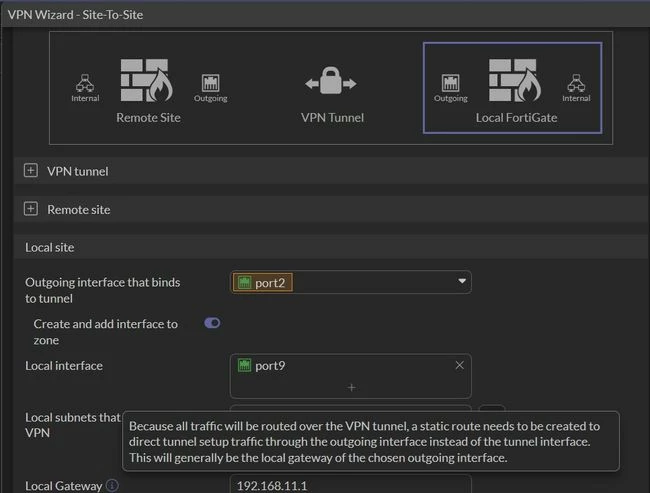Click Local FortiGate Internal network icon
Viewport: 650px width, 493px height.
point(576,83)
